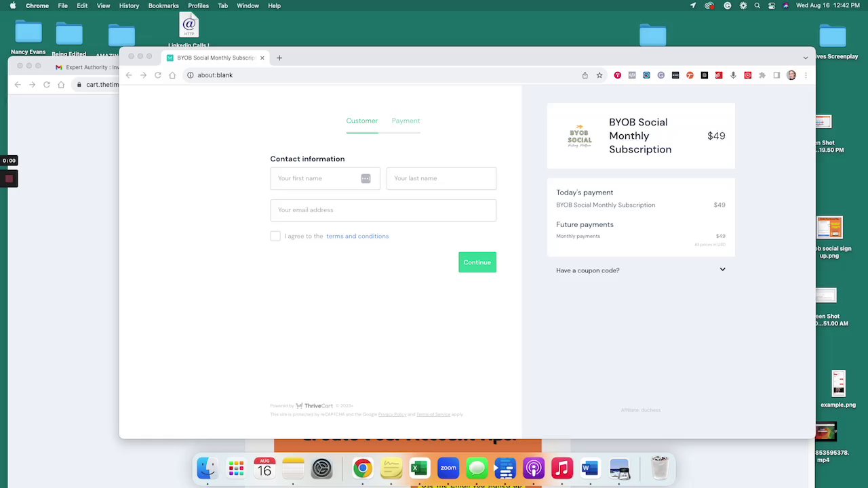868x488 pixels.
Task: Switch to the Payment step tab
Action: pyautogui.click(x=406, y=121)
